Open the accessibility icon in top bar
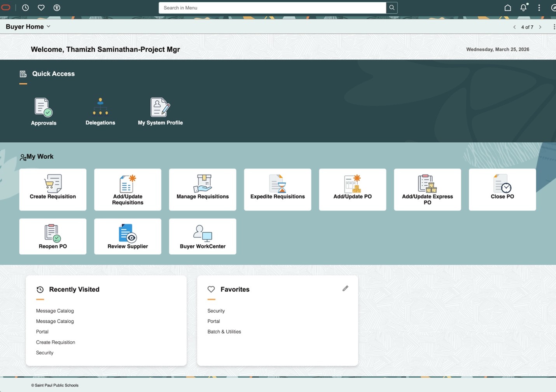The width and height of the screenshot is (556, 392). click(x=57, y=7)
